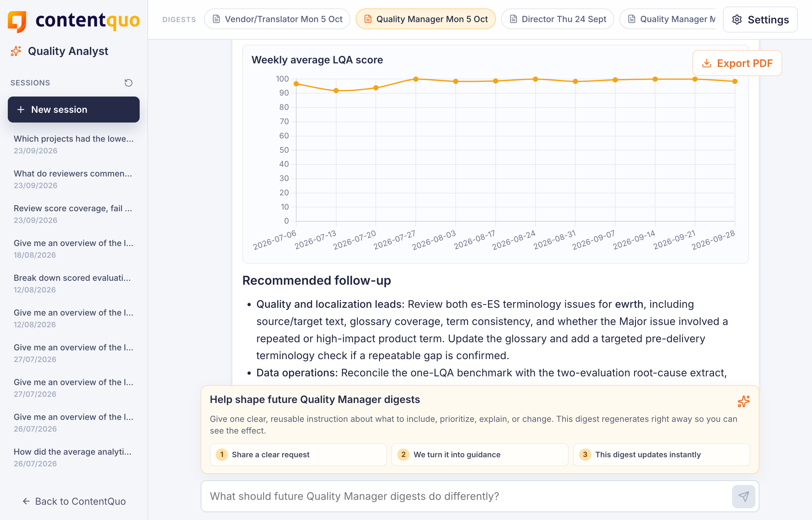
Task: Click the back arrow beside Back to ContentQuo
Action: [26, 501]
